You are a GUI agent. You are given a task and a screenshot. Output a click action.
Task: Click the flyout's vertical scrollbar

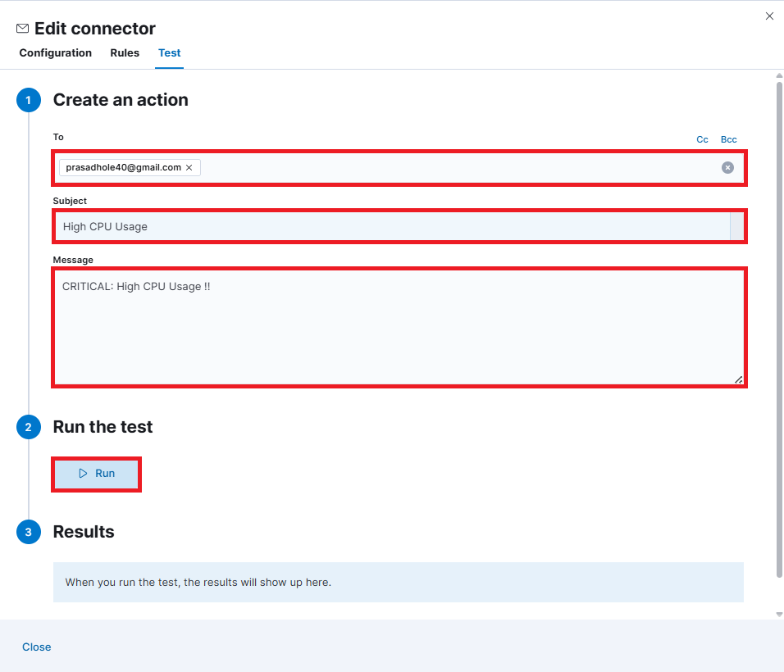click(x=779, y=328)
